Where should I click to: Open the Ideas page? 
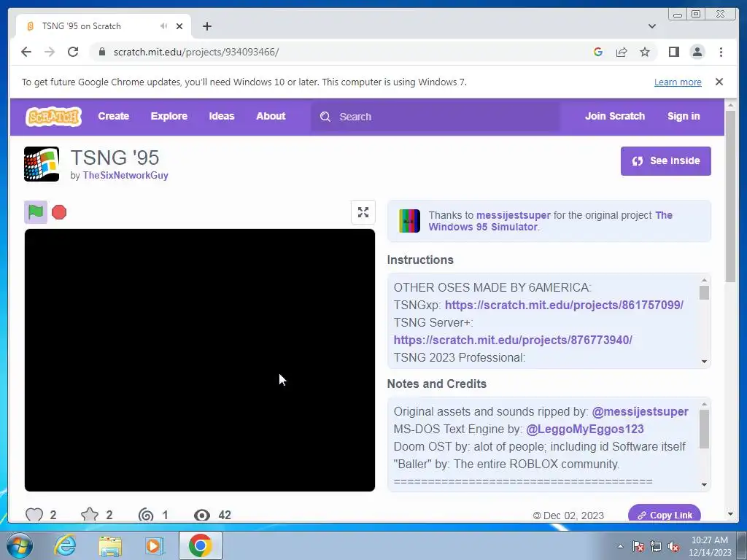pyautogui.click(x=222, y=116)
